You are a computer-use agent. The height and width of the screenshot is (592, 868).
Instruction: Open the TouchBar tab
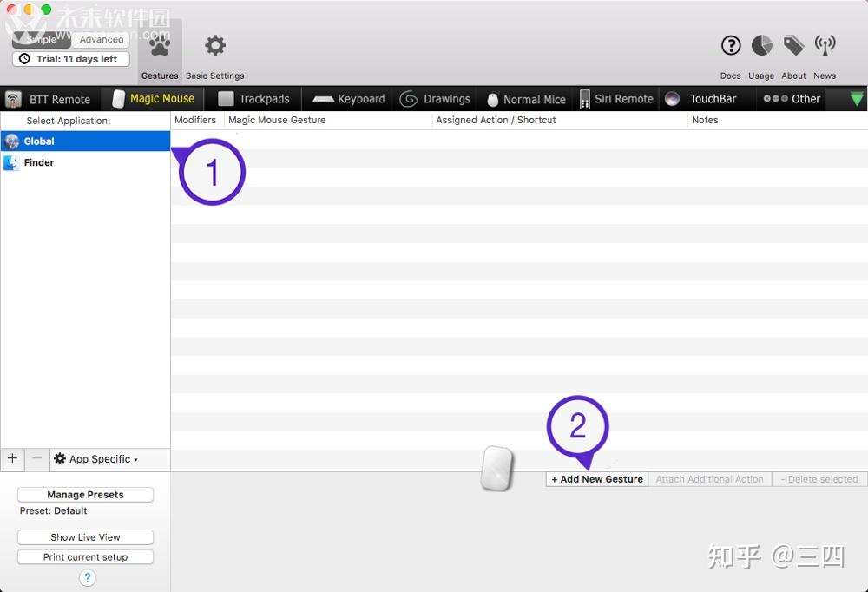tap(708, 99)
